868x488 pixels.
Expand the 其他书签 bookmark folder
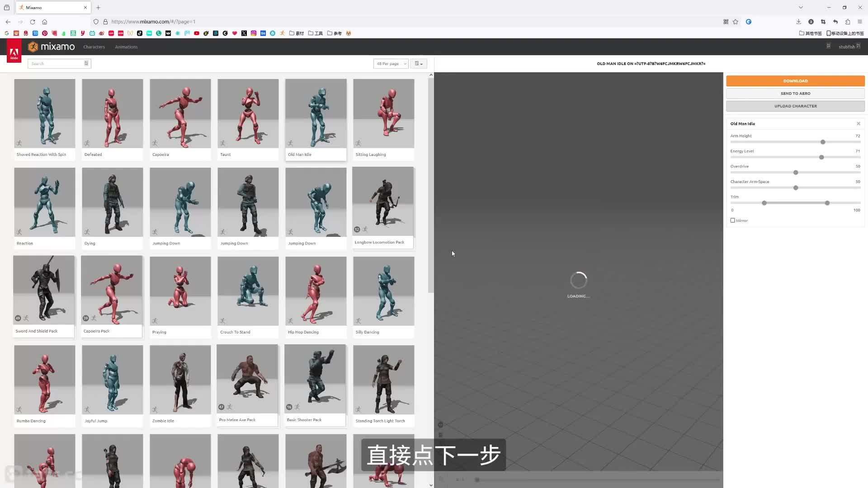tap(811, 33)
